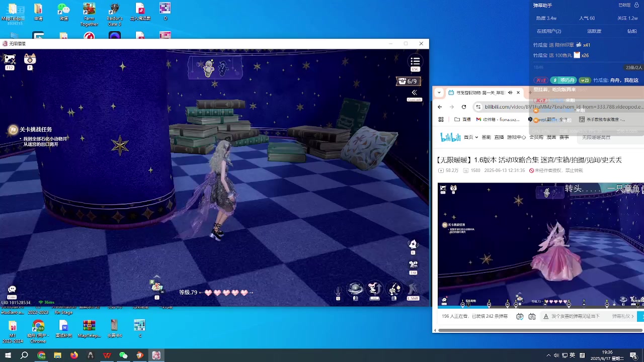Click the TAB outfit switch icon
This screenshot has height=362, width=644.
tap(413, 264)
